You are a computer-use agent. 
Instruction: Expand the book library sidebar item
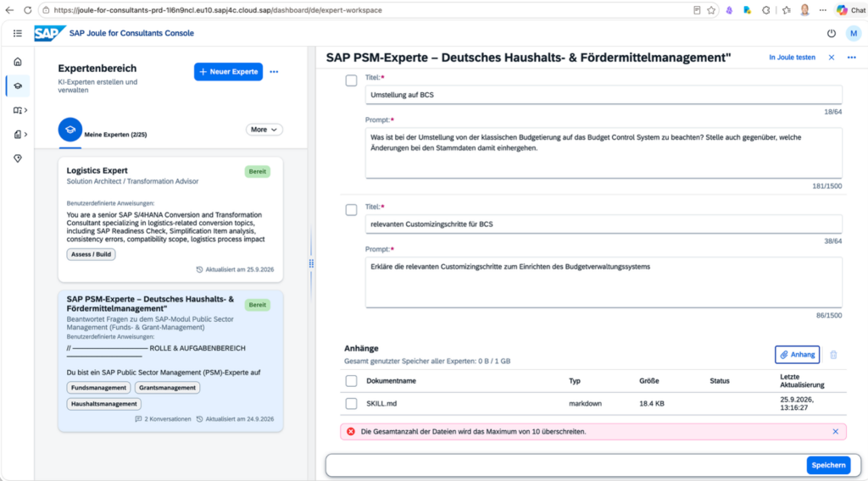(20, 111)
